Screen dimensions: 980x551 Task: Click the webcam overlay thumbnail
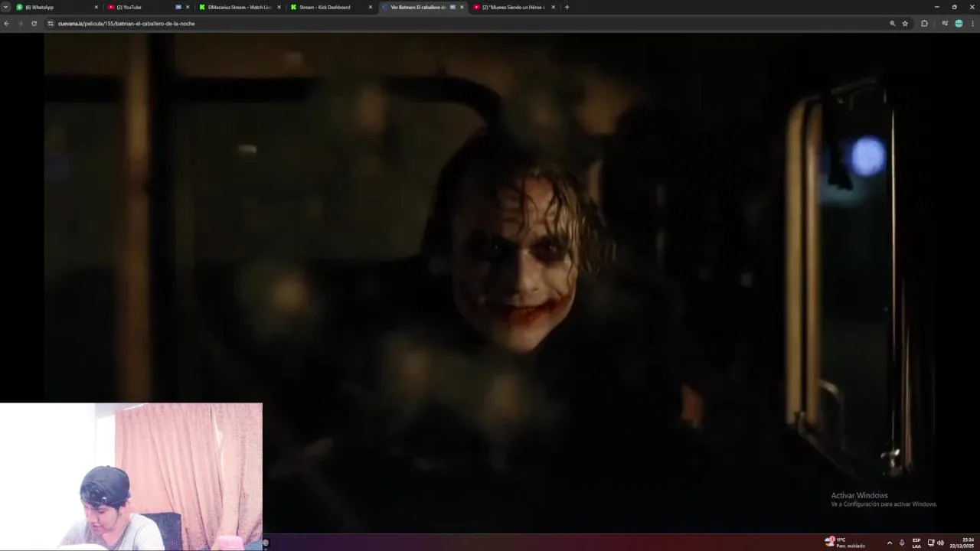click(131, 476)
